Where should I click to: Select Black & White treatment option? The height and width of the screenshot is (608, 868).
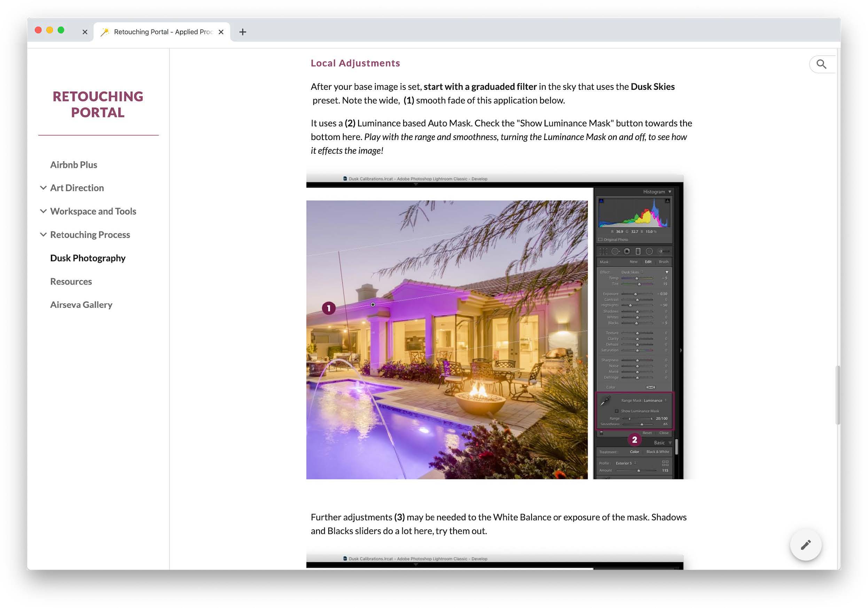point(657,452)
